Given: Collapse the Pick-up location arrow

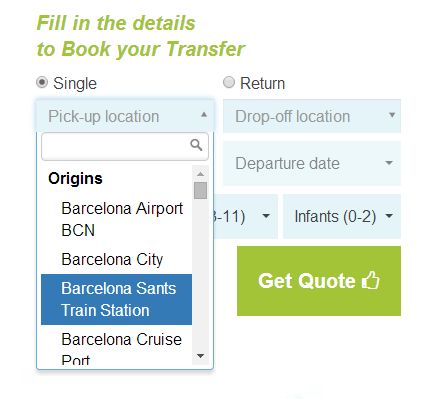Looking at the screenshot, I should 204,115.
